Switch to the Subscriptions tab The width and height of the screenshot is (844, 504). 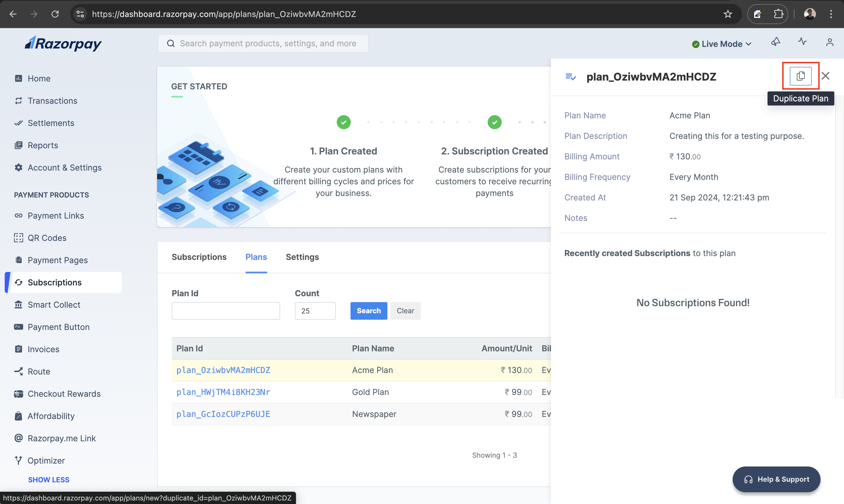pyautogui.click(x=199, y=257)
